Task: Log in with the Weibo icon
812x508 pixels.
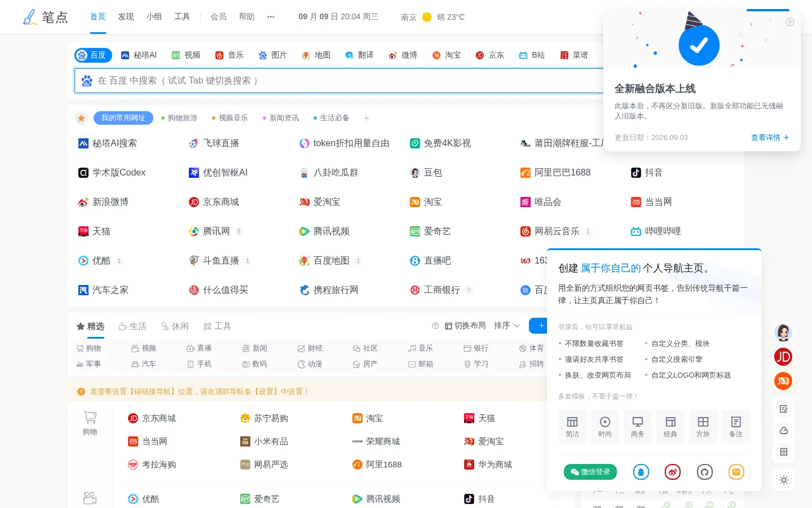Action: tap(673, 472)
